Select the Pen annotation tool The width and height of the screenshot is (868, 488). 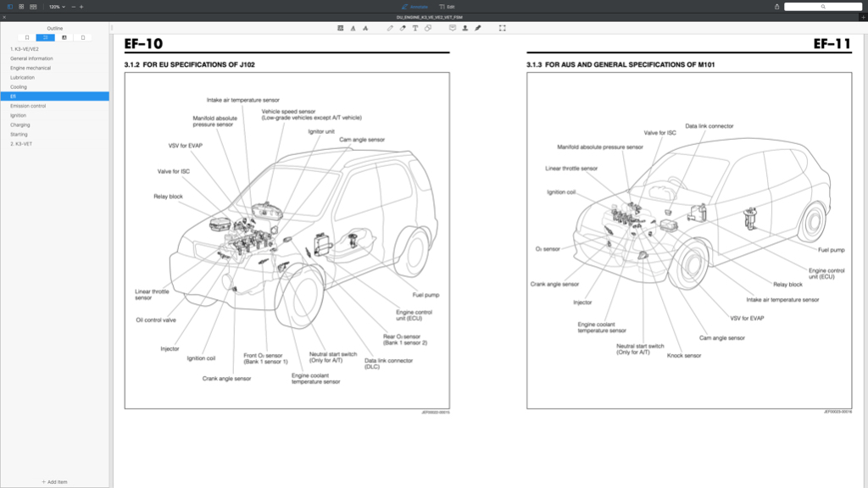[388, 28]
